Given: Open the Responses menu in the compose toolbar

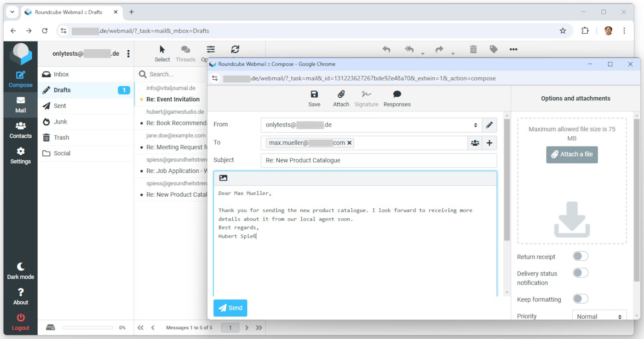Looking at the screenshot, I should click(x=397, y=98).
